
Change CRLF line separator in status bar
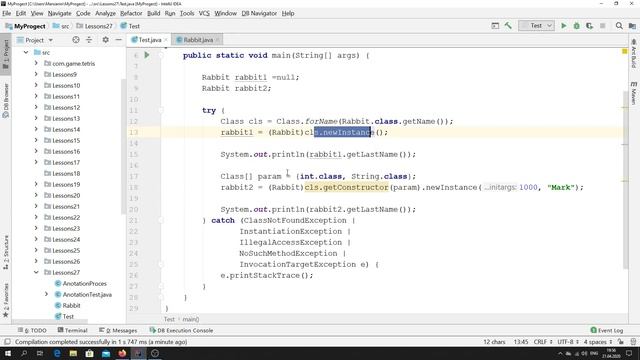pyautogui.click(x=543, y=342)
